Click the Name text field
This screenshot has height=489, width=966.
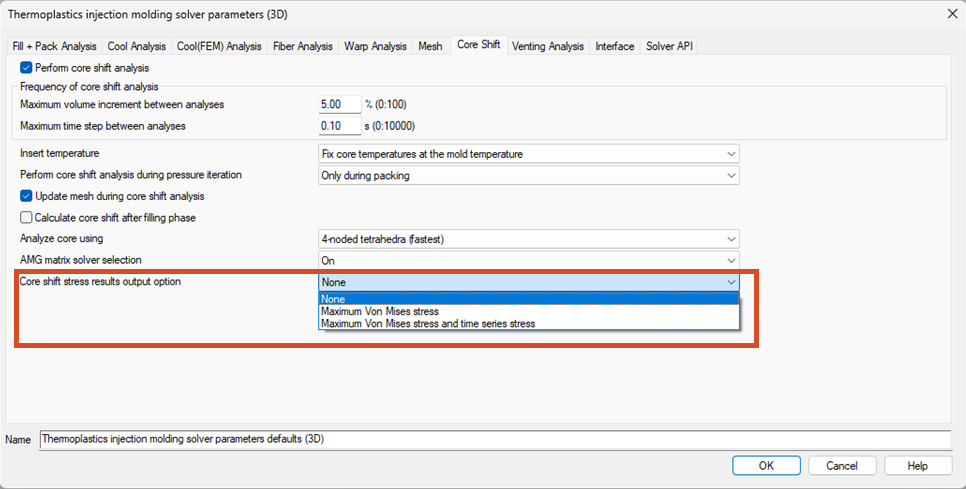click(x=495, y=439)
